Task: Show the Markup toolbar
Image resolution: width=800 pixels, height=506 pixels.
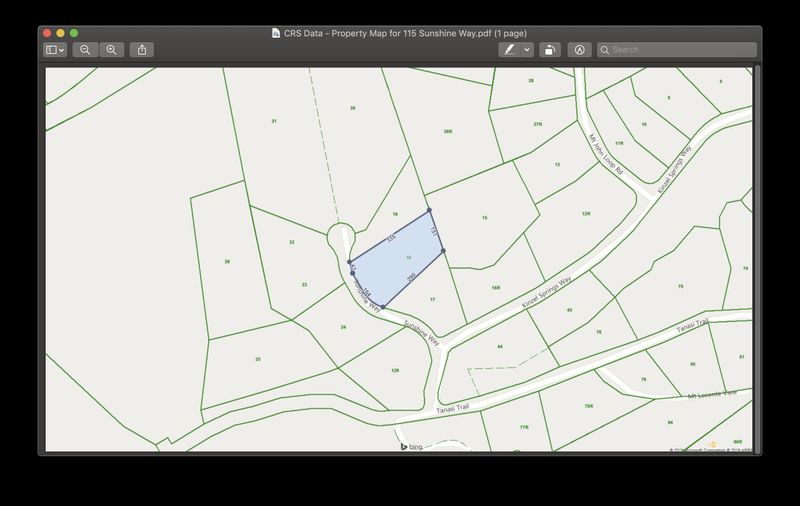Action: 579,49
